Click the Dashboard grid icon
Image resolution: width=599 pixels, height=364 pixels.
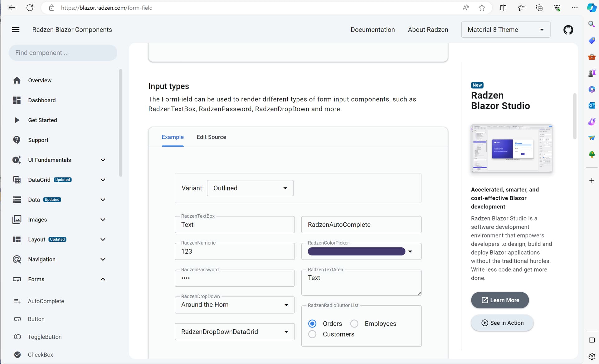pos(17,100)
